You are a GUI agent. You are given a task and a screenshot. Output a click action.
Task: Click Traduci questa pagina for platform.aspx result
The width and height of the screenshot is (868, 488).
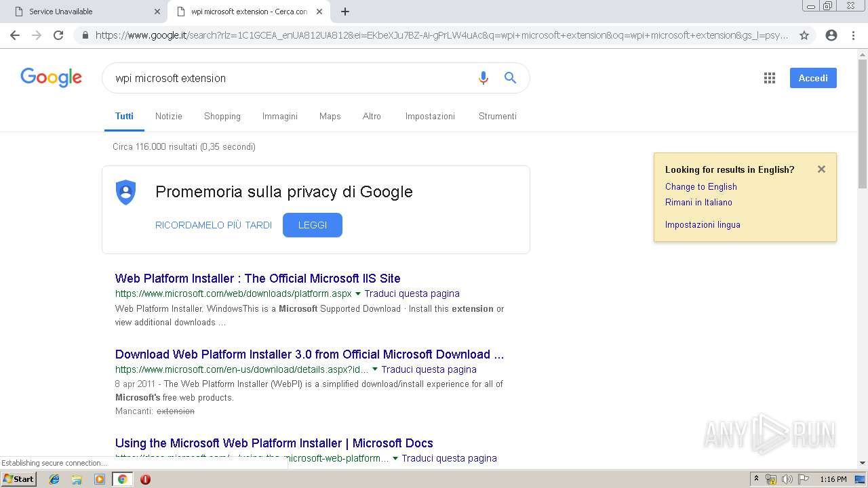click(x=412, y=293)
